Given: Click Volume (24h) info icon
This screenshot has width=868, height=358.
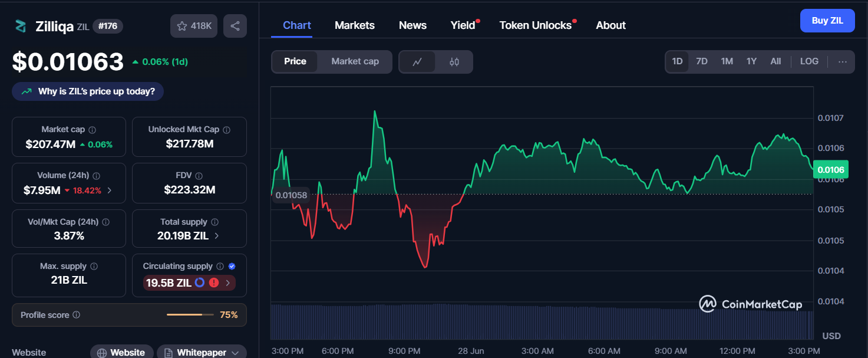Looking at the screenshot, I should pos(96,176).
